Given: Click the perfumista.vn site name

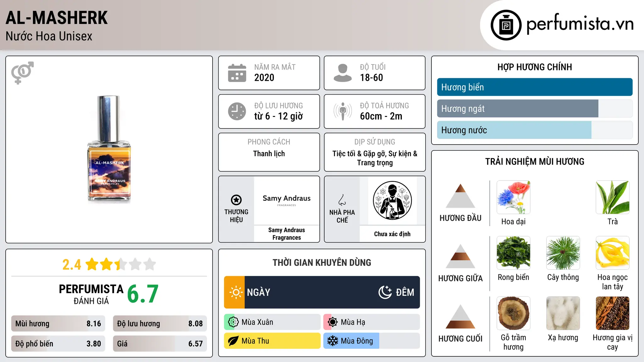Looking at the screenshot, I should 580,24.
